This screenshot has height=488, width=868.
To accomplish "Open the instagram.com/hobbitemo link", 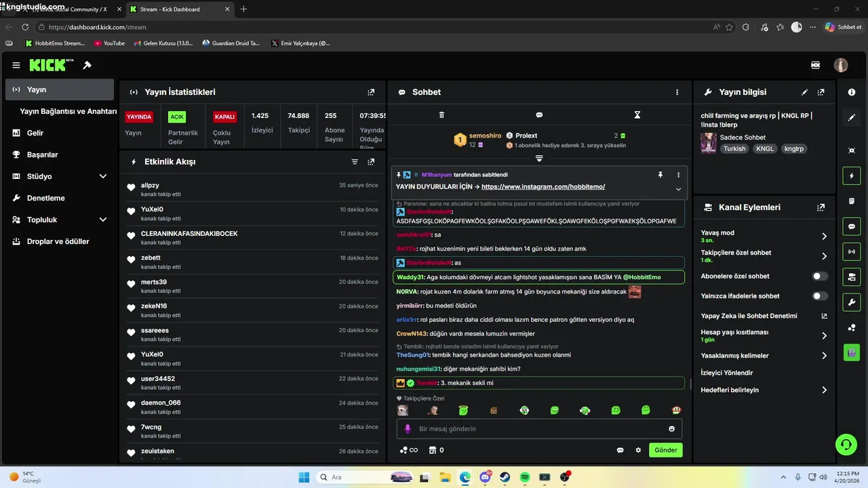I will pos(543,186).
